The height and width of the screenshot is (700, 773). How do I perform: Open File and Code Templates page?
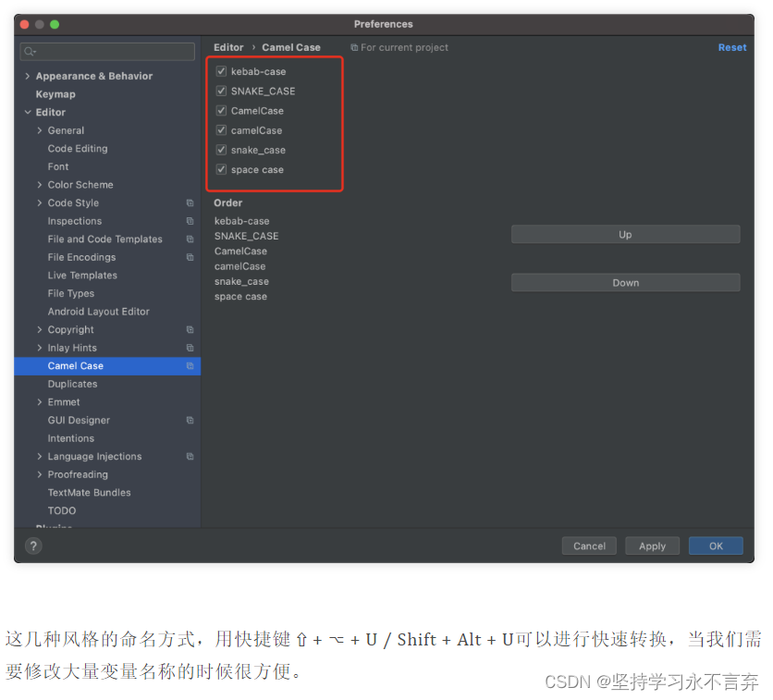click(x=105, y=239)
